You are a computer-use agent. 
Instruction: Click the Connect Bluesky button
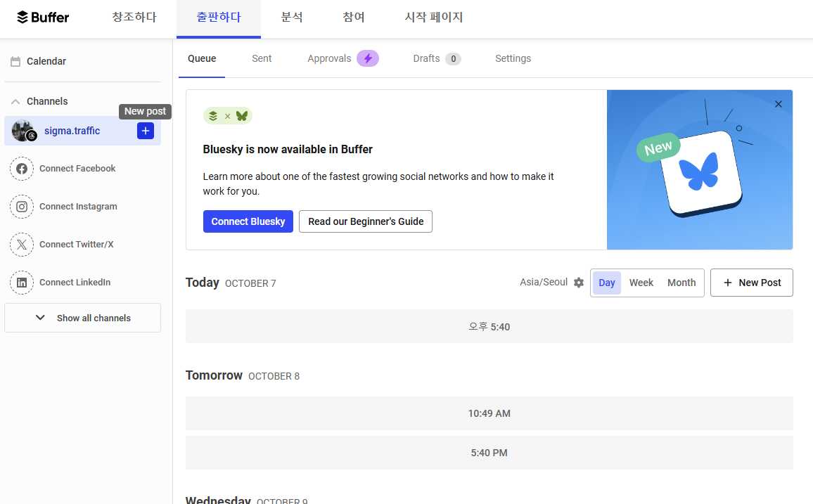coord(248,221)
